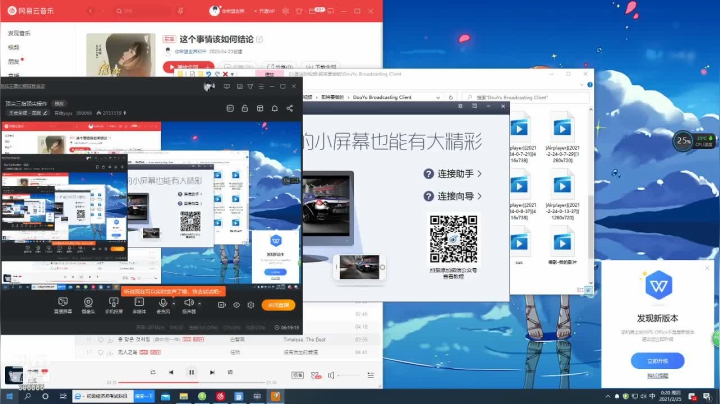
Task: Open NetEase messages mailbox icon
Action: tap(313, 11)
